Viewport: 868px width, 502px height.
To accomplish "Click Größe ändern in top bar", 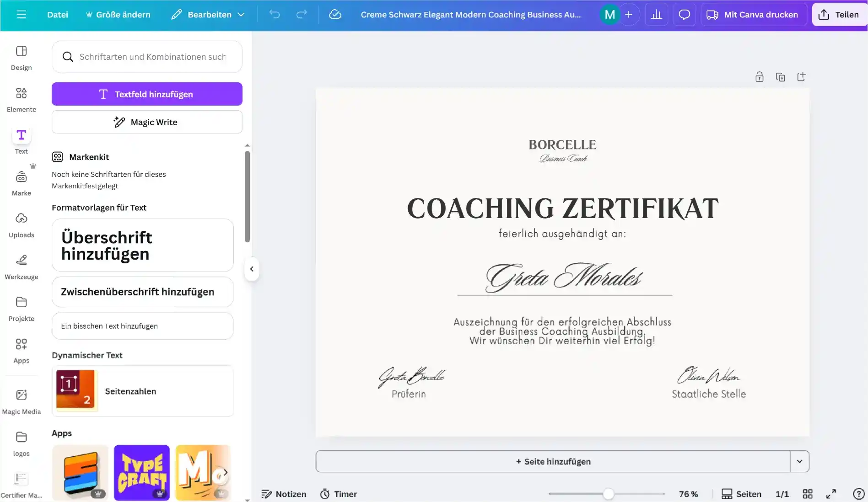I will [x=118, y=15].
